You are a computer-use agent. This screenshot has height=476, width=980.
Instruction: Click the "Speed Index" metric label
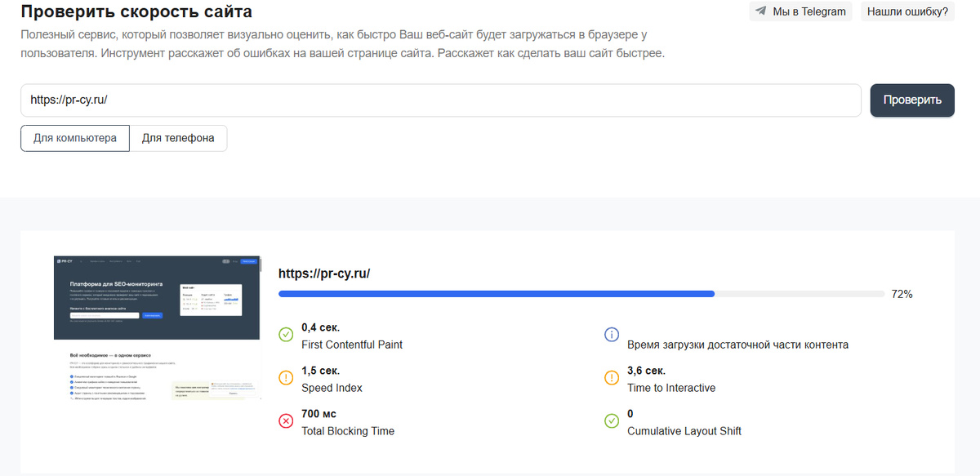coord(332,388)
